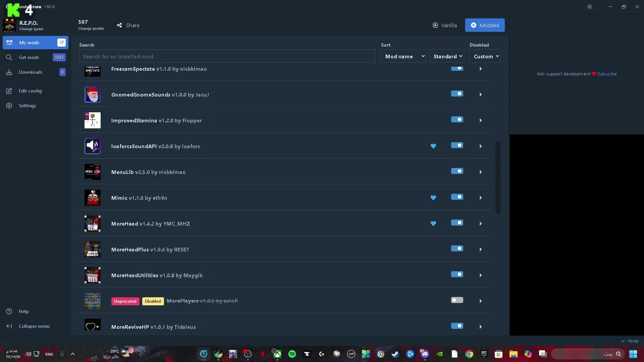Disable the GnomedGnomeSounds mod toggle

pyautogui.click(x=457, y=94)
